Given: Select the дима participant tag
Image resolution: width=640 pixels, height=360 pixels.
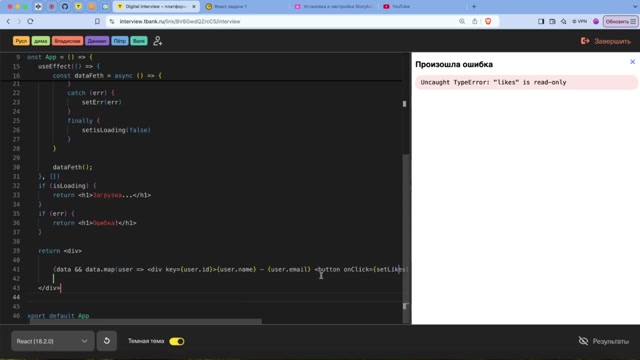Looking at the screenshot, I should [x=40, y=41].
